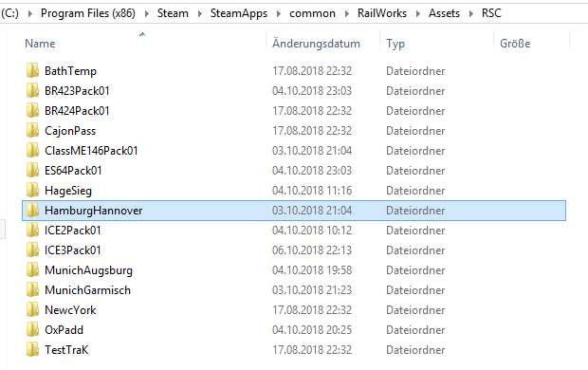
Task: Select the BR424Pack01 folder name
Action: click(77, 111)
